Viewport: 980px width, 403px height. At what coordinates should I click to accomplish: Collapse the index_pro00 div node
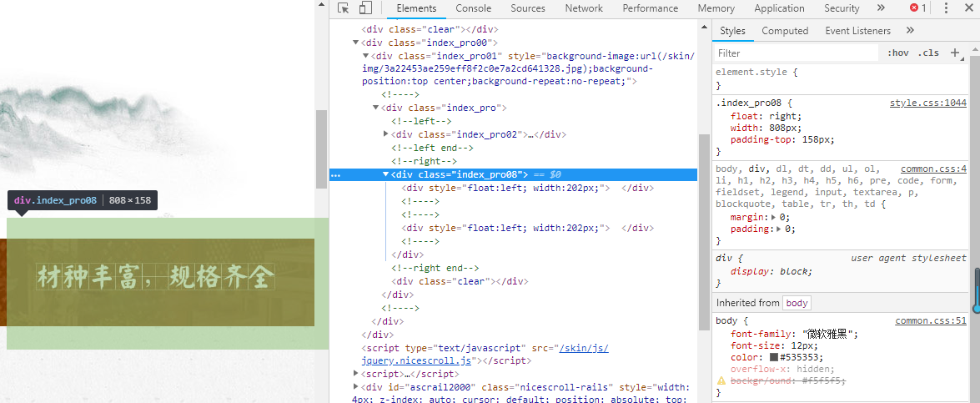355,43
